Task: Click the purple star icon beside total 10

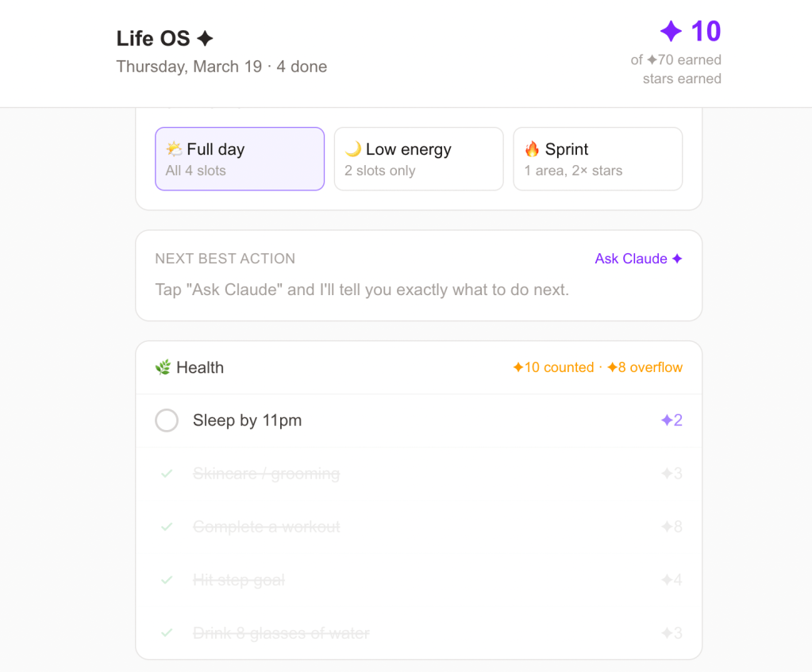Action: [671, 32]
